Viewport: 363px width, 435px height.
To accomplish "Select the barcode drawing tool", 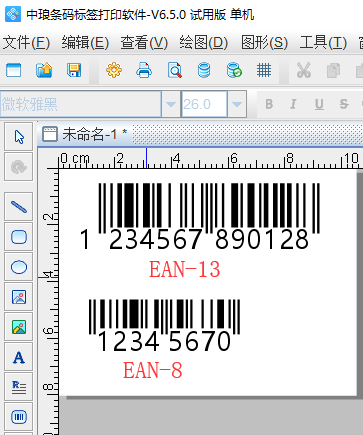I will click(x=19, y=417).
